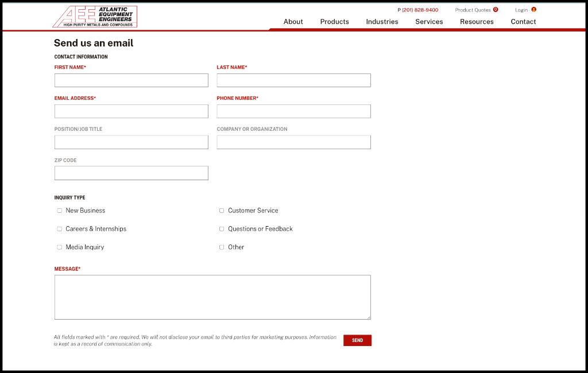Focus the First Name input field
This screenshot has height=373, width=588.
(x=131, y=80)
